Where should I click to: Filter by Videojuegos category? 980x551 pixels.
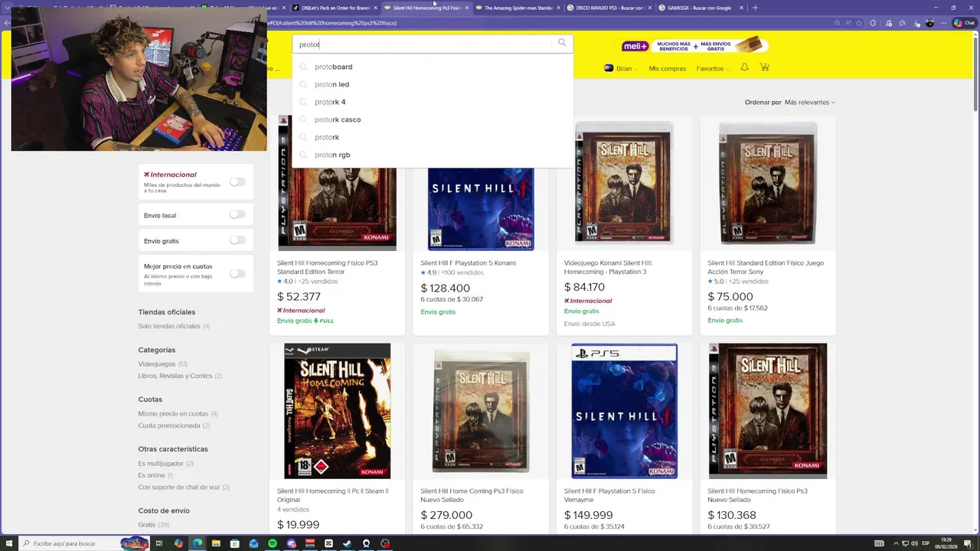click(156, 364)
